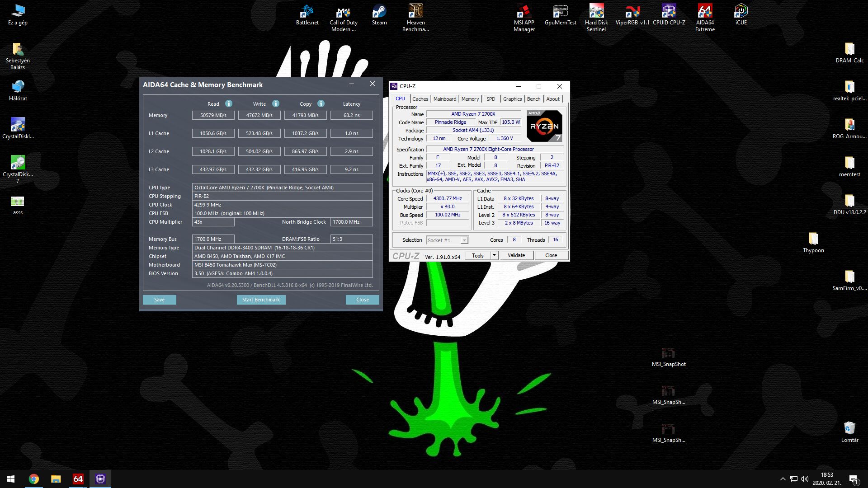This screenshot has width=868, height=488.
Task: Switch to the Bench tab in CPU-Z
Action: click(533, 99)
